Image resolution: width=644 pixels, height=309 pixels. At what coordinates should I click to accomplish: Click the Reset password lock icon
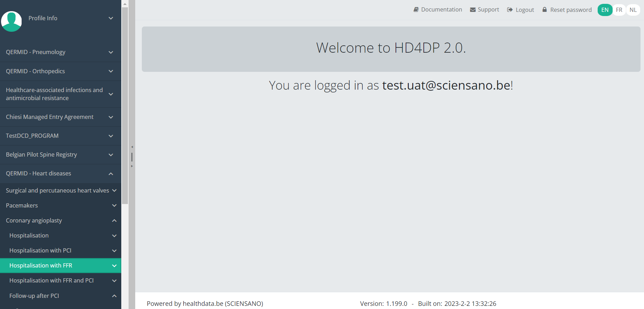point(544,10)
